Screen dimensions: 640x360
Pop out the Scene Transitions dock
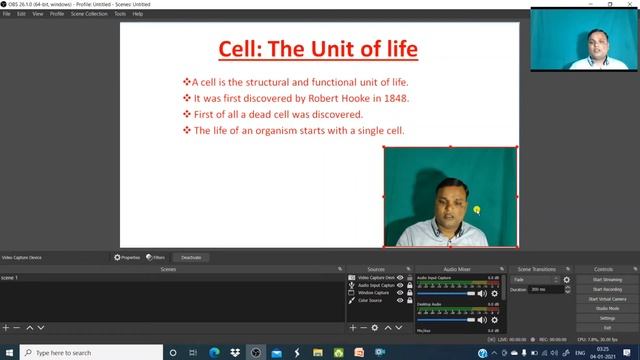[568, 269]
